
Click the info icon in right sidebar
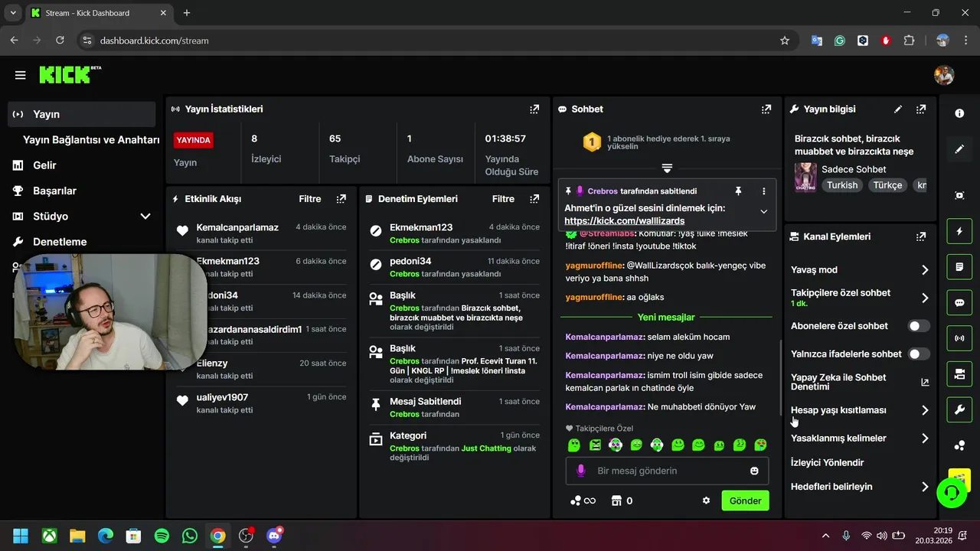959,113
